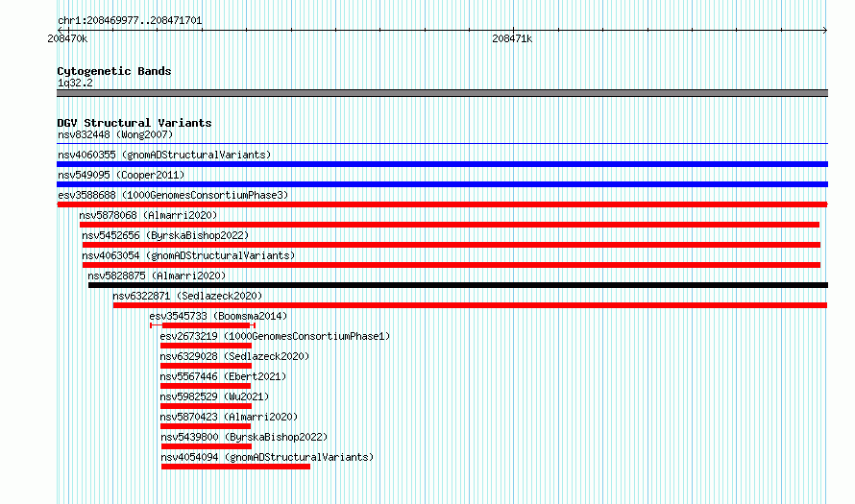Screen dimensions: 855x504
Task: Open nsv6322871 (Sedlazeck2020) label
Action: 187,296
